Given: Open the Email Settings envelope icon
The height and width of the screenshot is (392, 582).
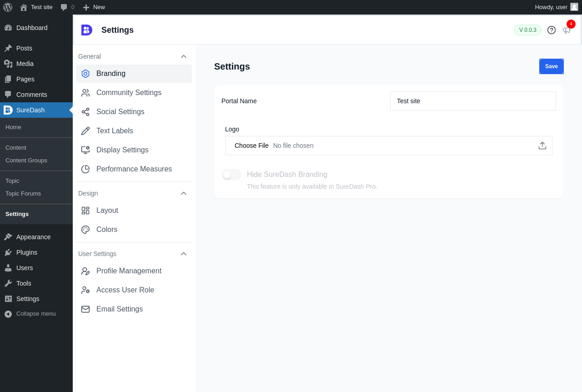Looking at the screenshot, I should click(x=85, y=309).
